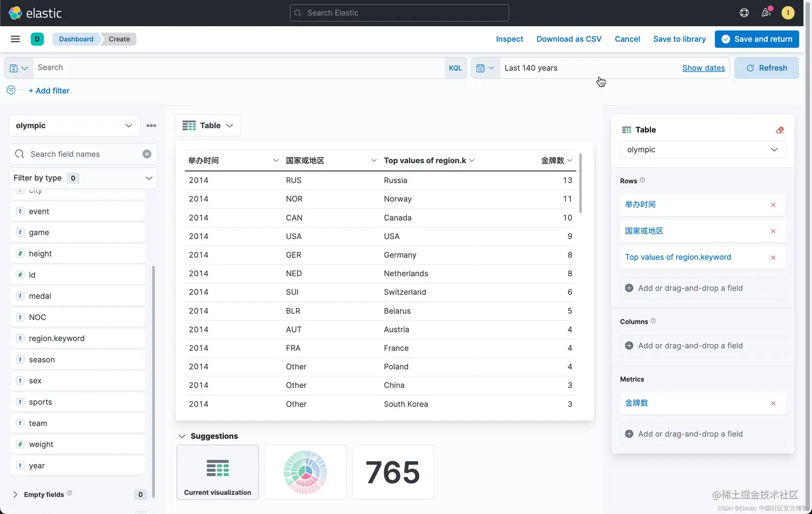The image size is (812, 514).
Task: Click the field list scrollbar
Action: click(x=154, y=381)
